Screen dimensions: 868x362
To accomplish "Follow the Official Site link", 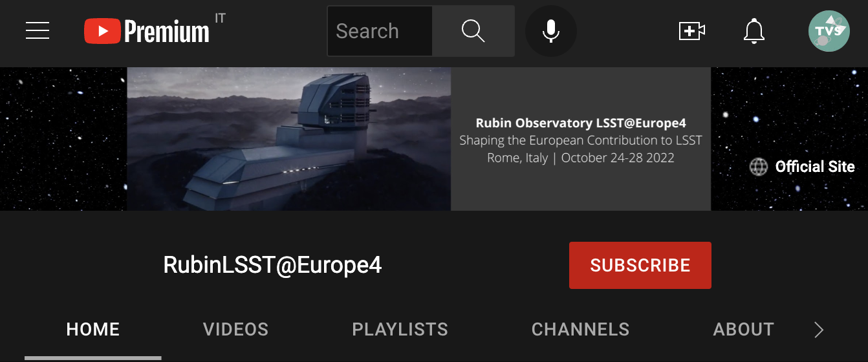I will (x=815, y=167).
